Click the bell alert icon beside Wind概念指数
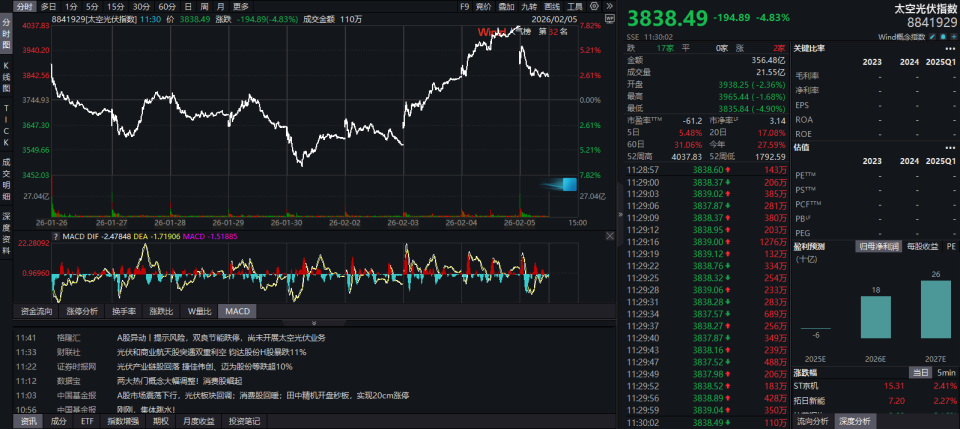This screenshot has width=960, height=429. click(x=943, y=37)
